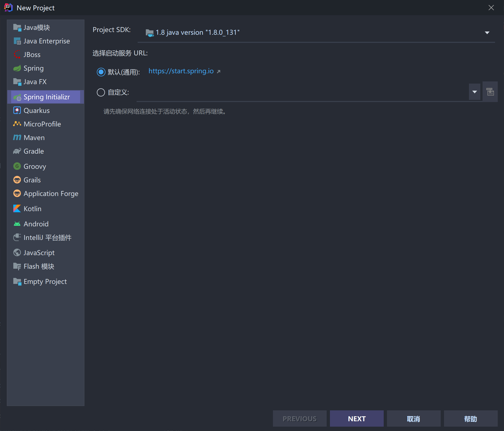This screenshot has height=431, width=504.
Task: Select Maven project type
Action: coord(46,138)
